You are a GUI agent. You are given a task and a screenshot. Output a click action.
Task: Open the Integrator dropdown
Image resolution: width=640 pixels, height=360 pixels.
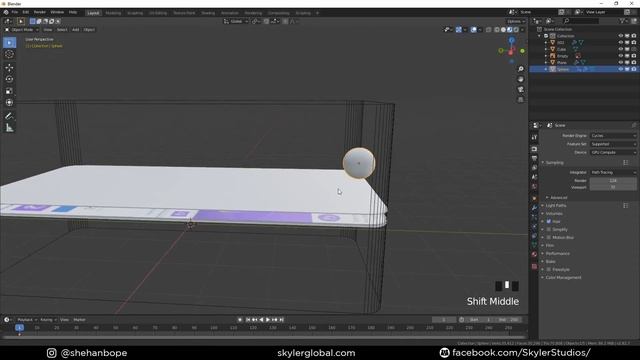[x=613, y=172]
